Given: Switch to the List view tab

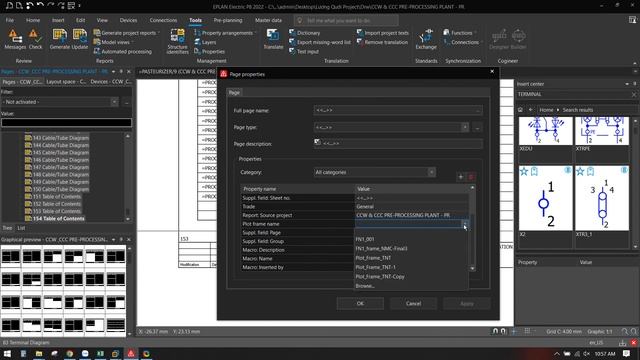Looking at the screenshot, I should coord(21,228).
